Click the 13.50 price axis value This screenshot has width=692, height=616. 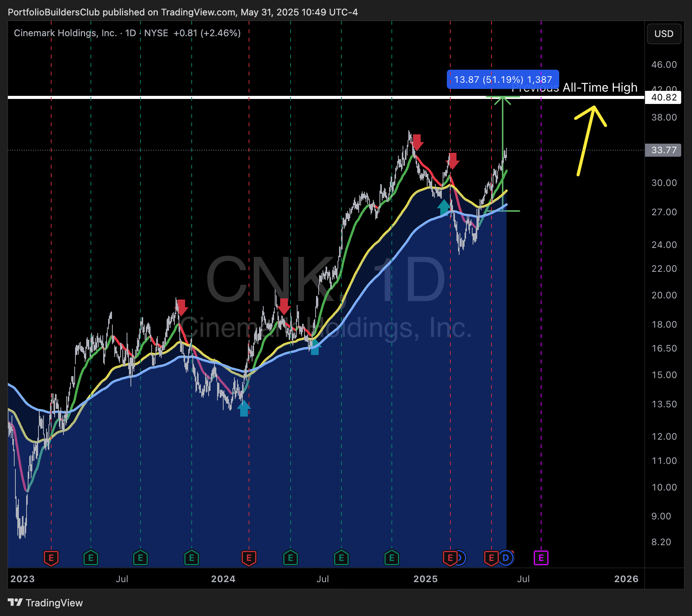664,404
